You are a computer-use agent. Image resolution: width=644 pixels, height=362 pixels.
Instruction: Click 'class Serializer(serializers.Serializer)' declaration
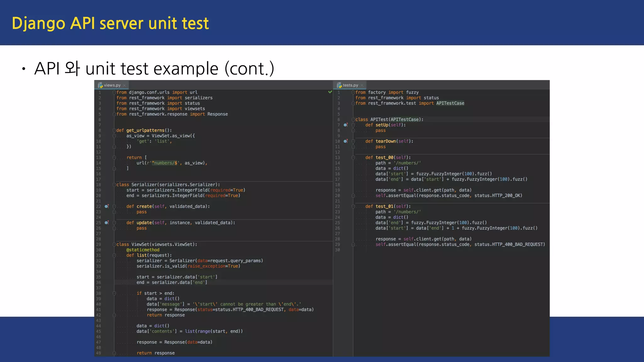(x=168, y=185)
